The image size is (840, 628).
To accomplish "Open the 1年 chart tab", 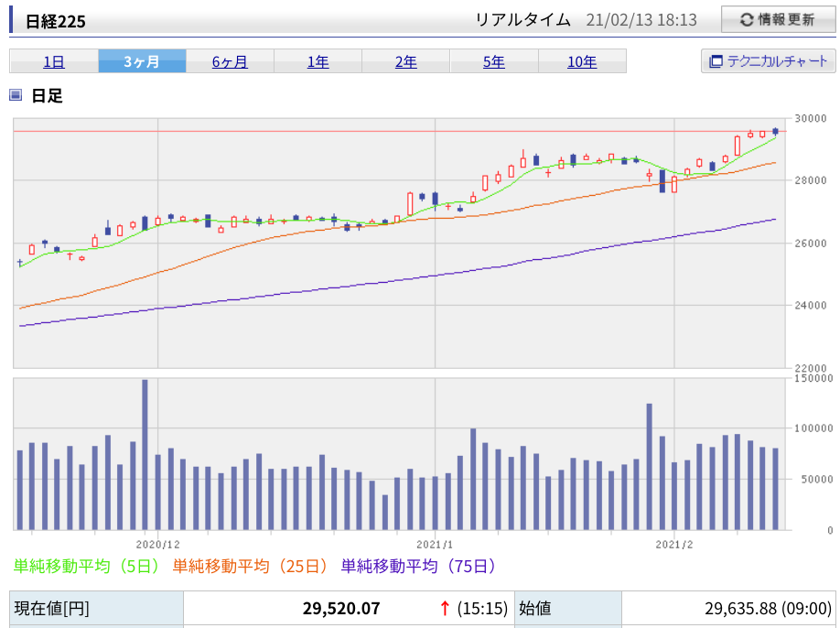I will (x=318, y=61).
